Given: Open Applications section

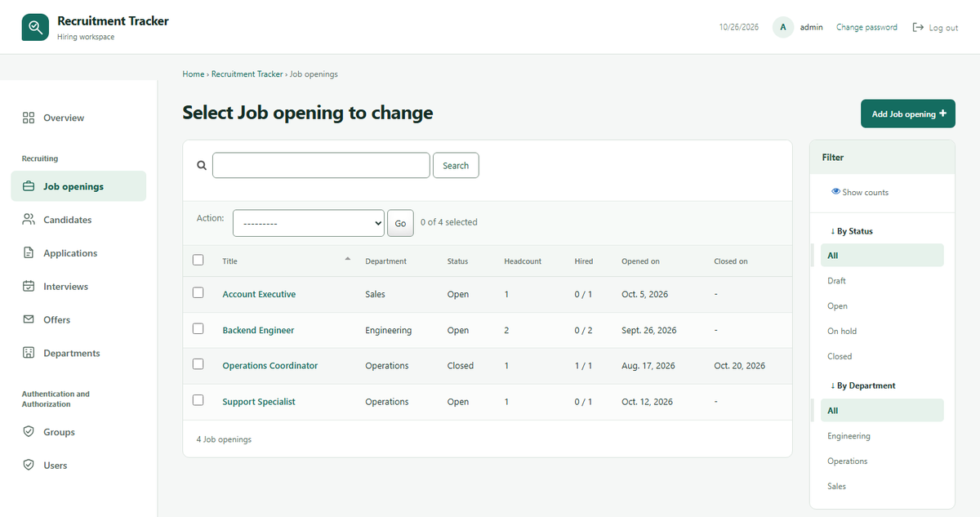Looking at the screenshot, I should (x=78, y=253).
